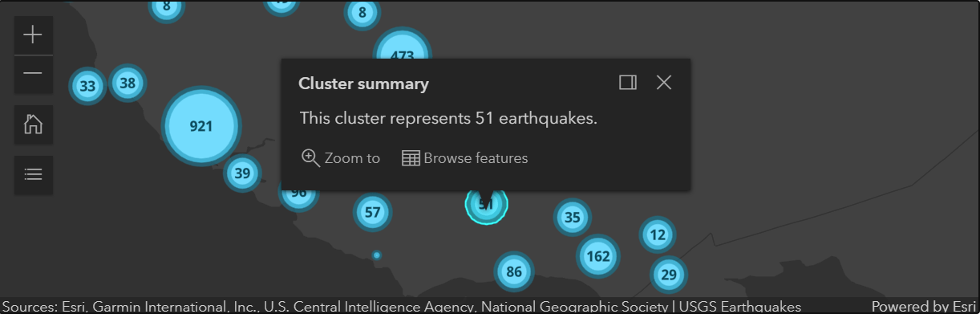980x314 pixels.
Task: Open the legend list widget
Action: click(x=34, y=174)
